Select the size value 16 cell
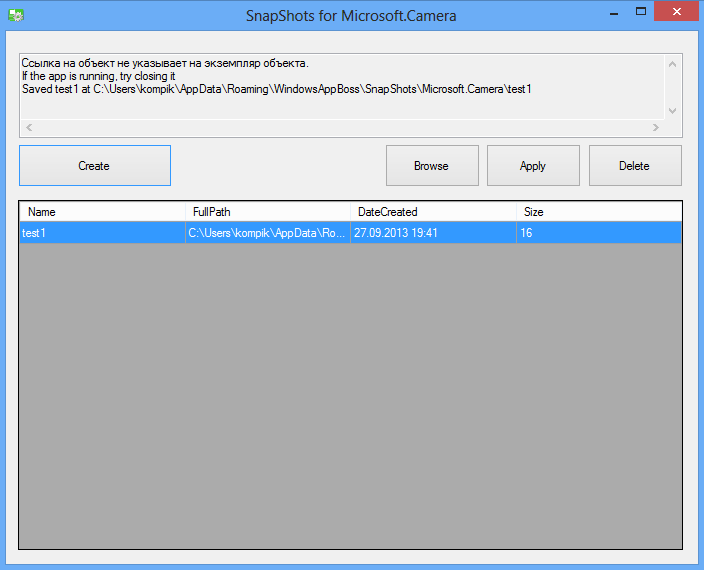 click(x=599, y=233)
